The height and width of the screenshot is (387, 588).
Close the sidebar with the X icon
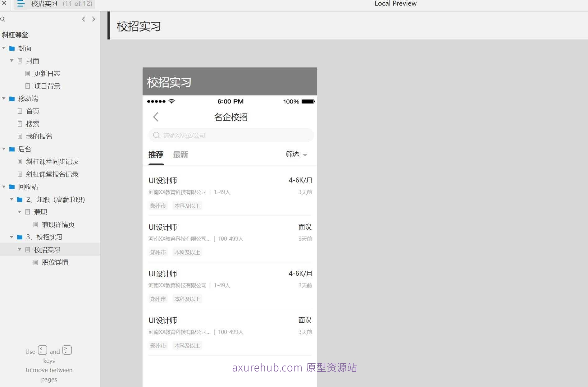pos(4,3)
